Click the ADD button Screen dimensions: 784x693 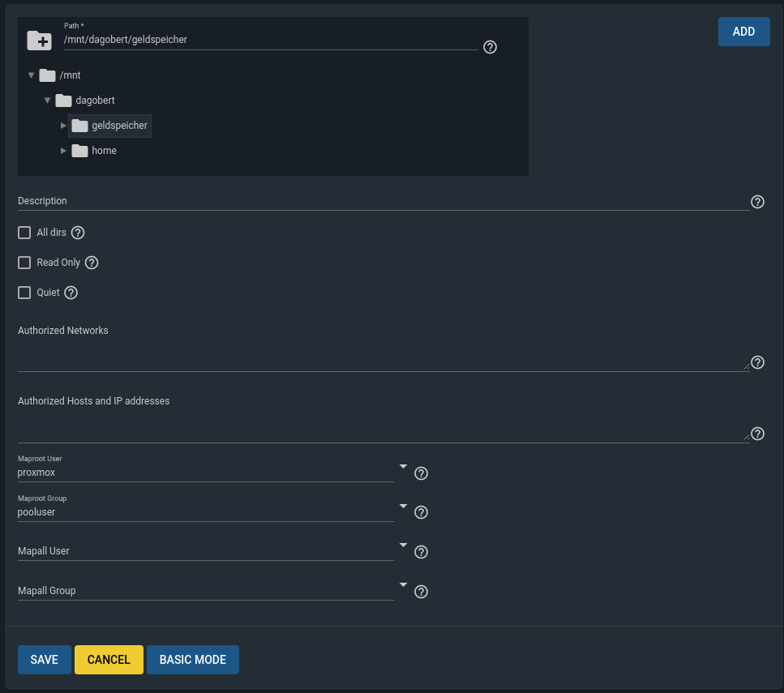(743, 32)
